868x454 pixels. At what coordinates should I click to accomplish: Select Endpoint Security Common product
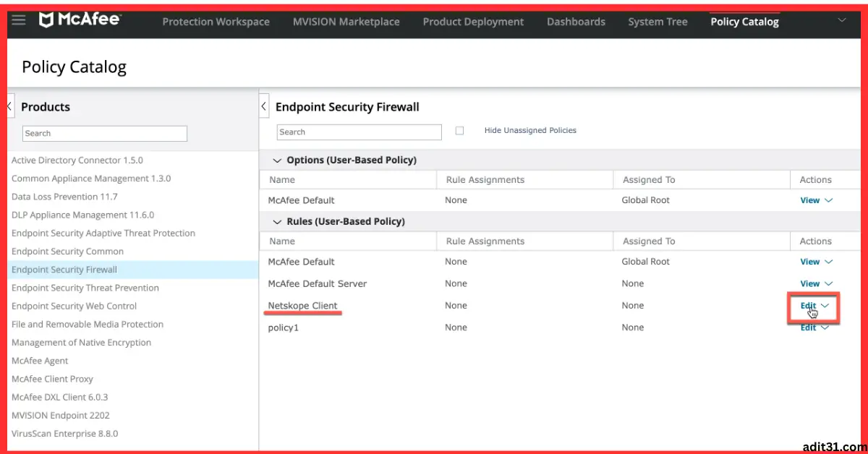tap(67, 252)
